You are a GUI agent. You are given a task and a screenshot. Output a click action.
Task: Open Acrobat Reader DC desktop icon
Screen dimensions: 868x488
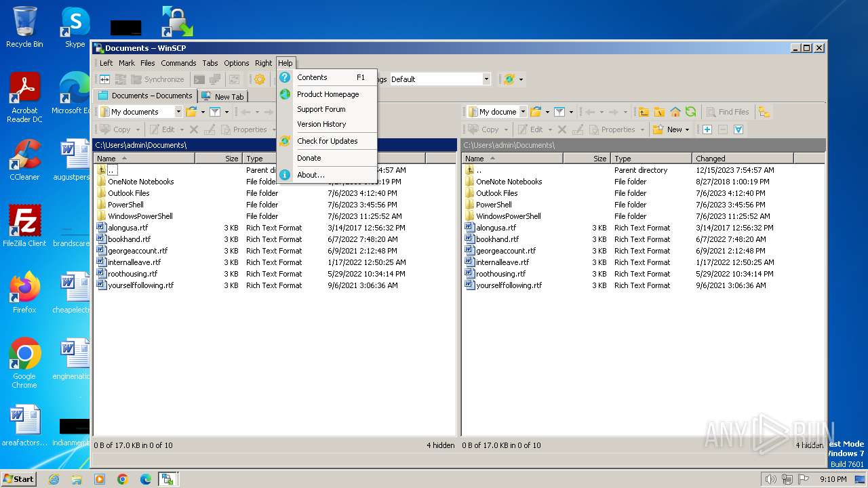pos(24,98)
